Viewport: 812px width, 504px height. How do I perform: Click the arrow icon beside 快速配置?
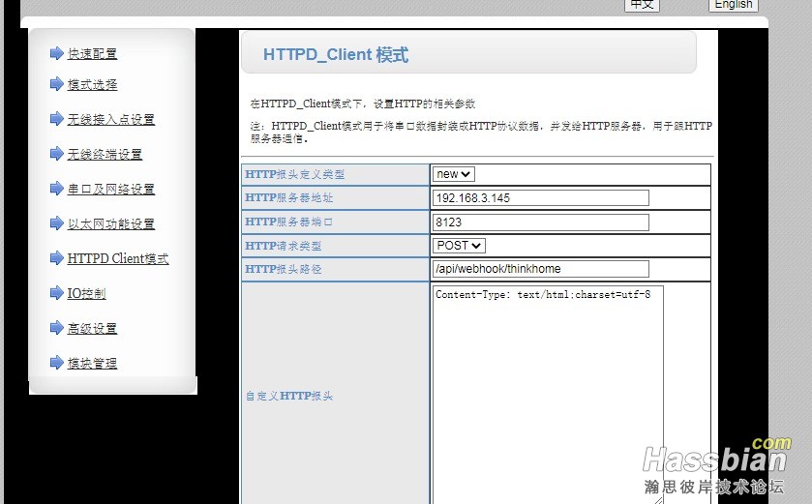(56, 53)
